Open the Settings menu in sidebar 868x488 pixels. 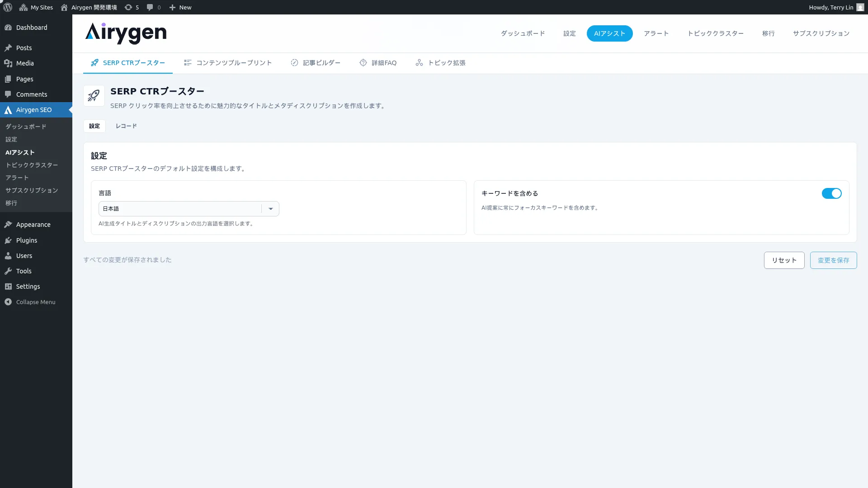pyautogui.click(x=36, y=286)
